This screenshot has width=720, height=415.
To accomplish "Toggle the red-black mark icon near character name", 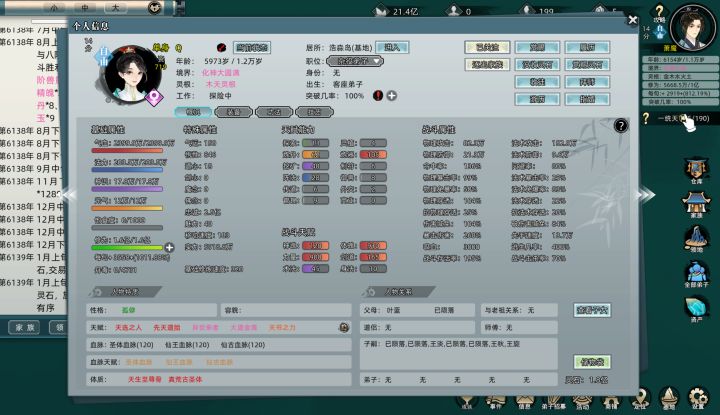I will (221, 47).
